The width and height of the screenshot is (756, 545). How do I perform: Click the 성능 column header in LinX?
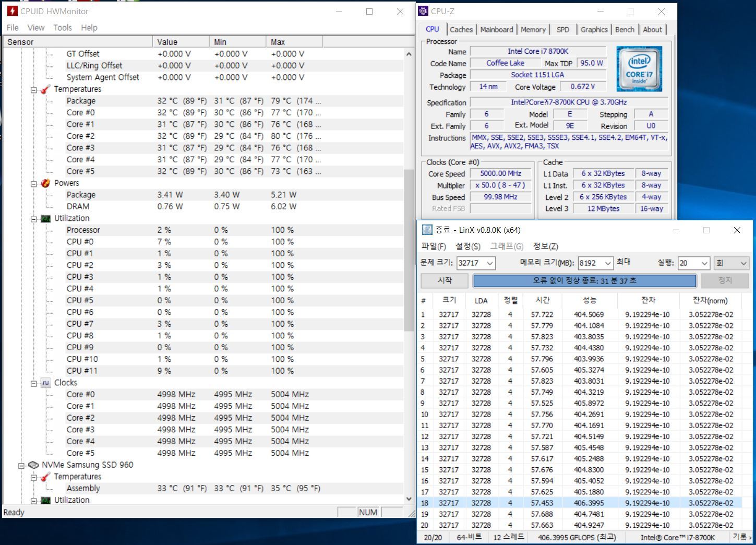pyautogui.click(x=590, y=300)
